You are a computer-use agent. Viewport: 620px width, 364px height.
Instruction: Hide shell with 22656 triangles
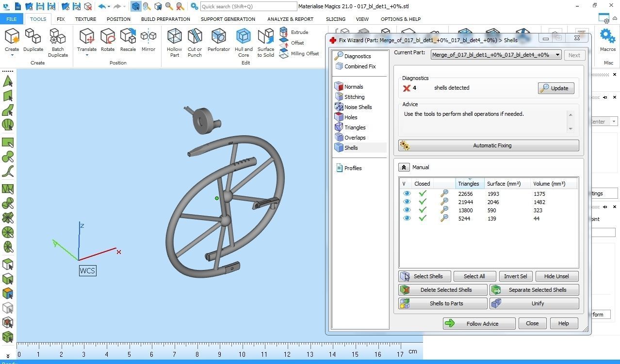point(407,194)
